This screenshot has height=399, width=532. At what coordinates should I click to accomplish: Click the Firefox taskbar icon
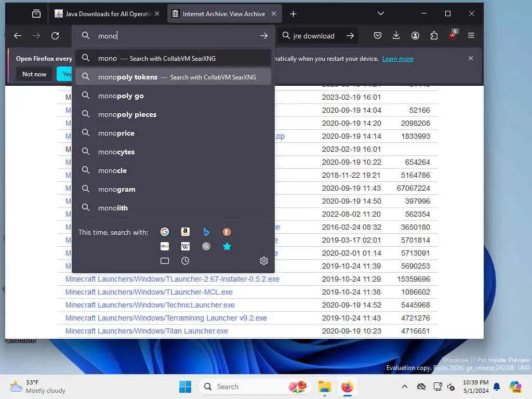(x=347, y=387)
